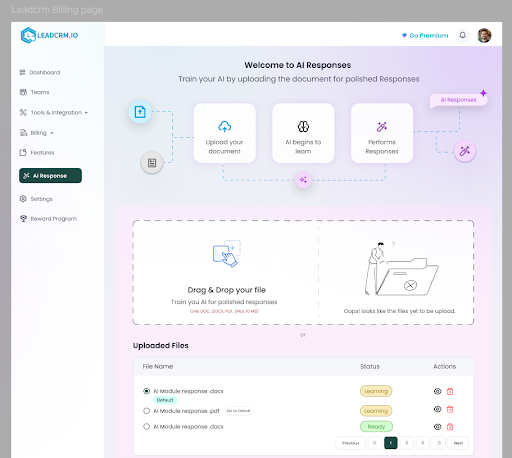512x458 pixels.
Task: Click the File Name column header
Action: coord(158,367)
